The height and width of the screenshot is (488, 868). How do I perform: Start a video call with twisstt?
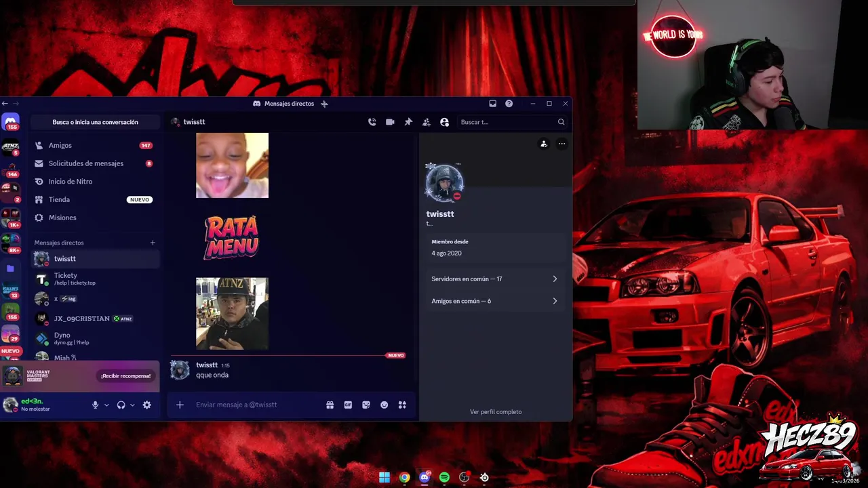click(390, 122)
